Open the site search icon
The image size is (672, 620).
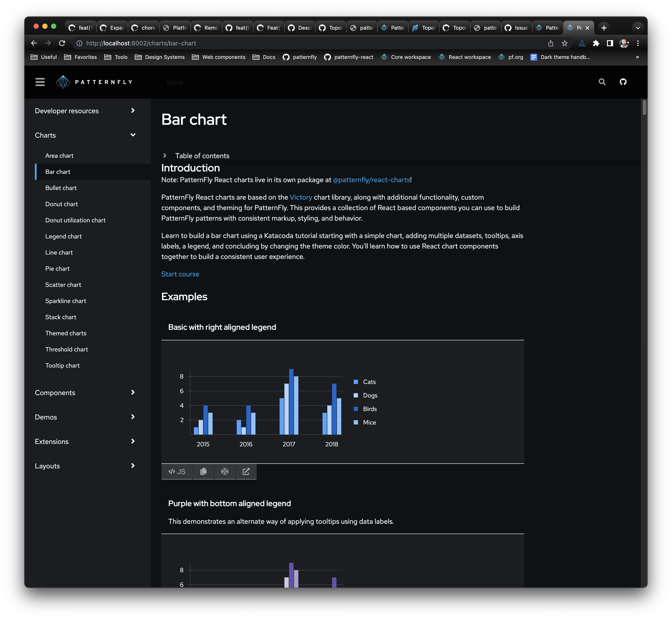tap(602, 82)
